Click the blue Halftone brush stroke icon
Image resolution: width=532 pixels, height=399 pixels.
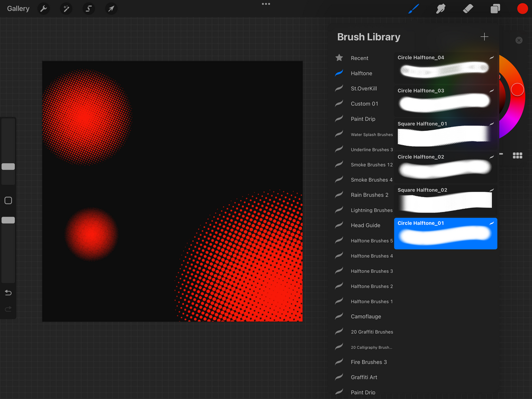click(x=339, y=73)
